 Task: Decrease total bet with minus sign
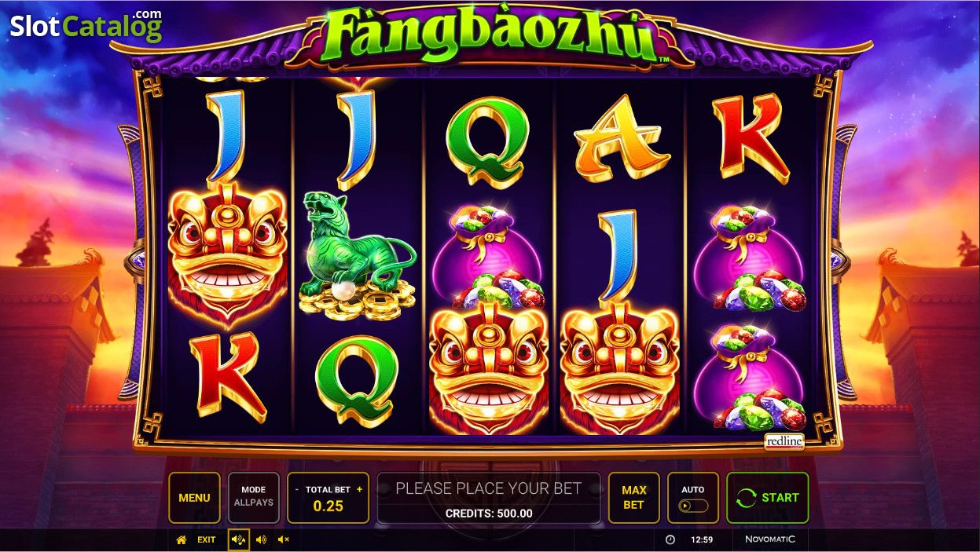click(x=296, y=489)
